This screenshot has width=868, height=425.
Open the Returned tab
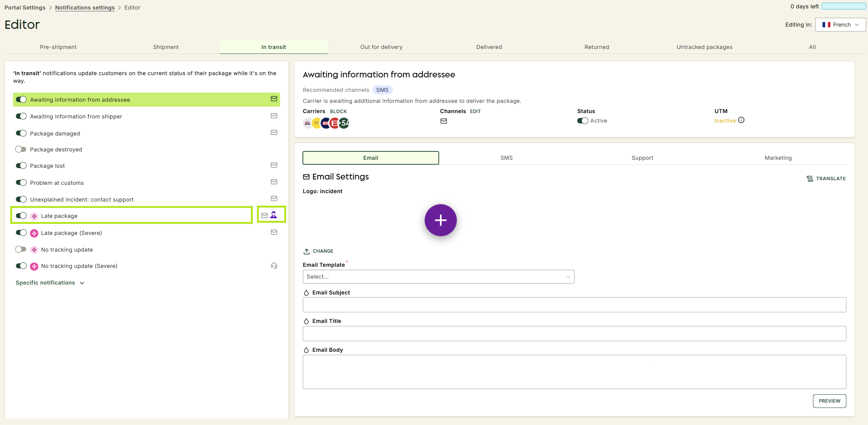597,47
